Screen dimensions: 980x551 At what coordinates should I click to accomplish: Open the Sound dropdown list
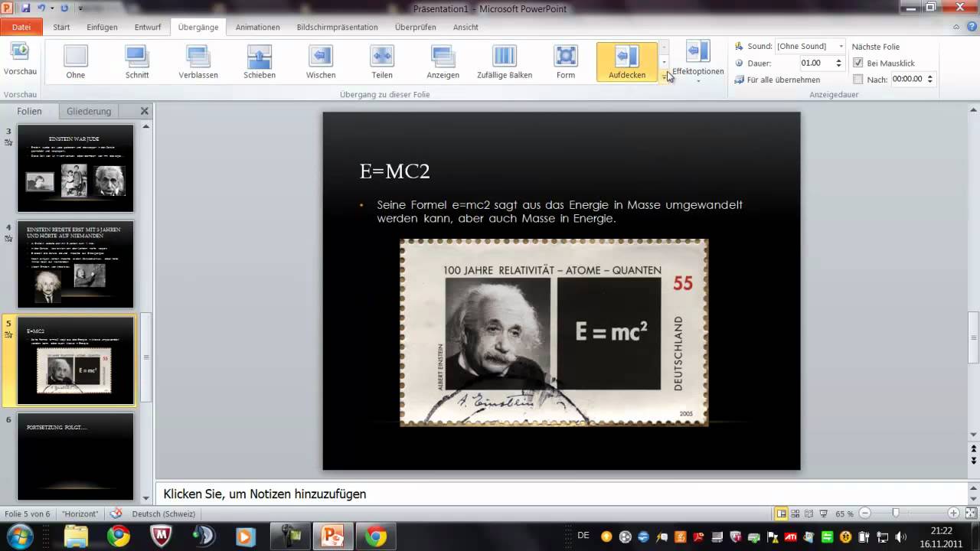point(841,46)
